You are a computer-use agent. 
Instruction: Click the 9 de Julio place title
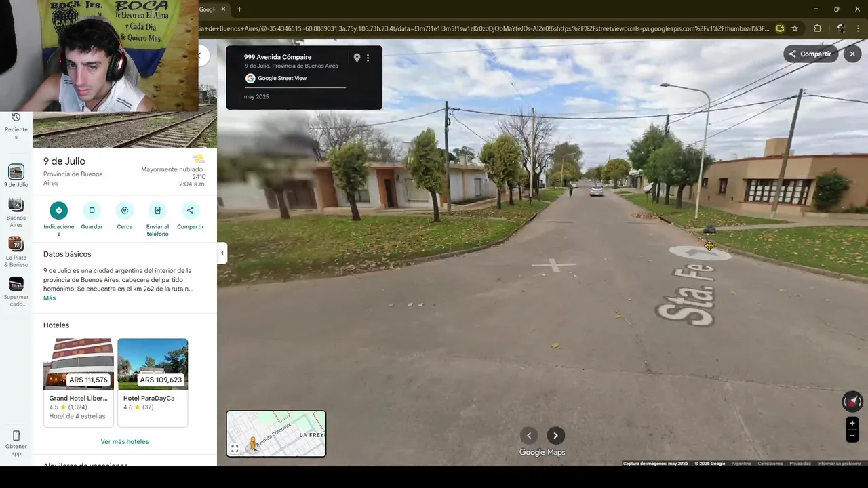(x=64, y=161)
